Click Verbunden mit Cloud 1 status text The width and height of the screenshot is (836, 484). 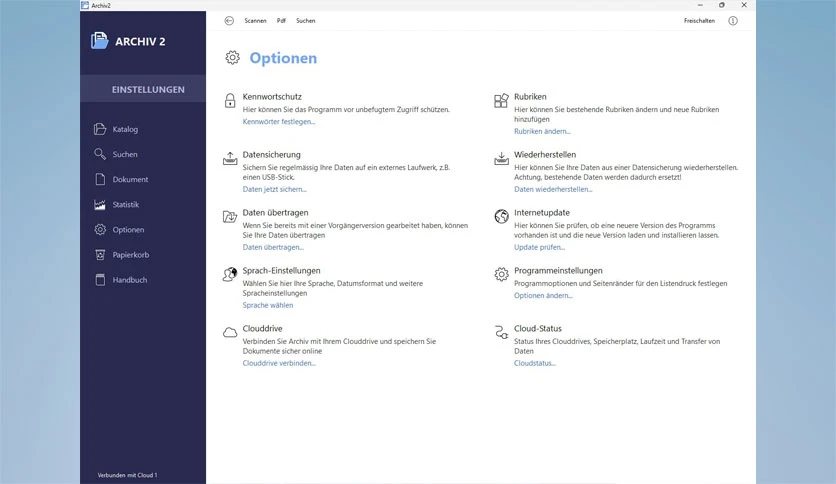(x=127, y=475)
